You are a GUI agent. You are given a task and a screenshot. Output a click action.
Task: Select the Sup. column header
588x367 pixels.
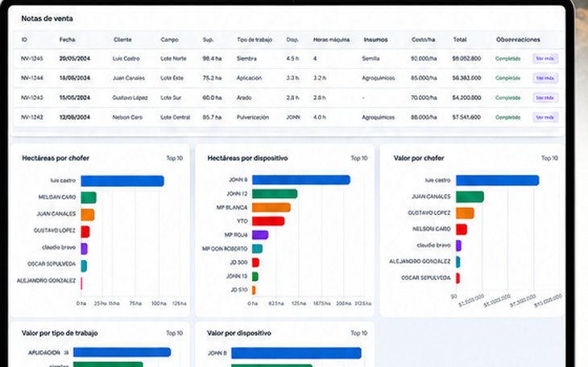(208, 39)
